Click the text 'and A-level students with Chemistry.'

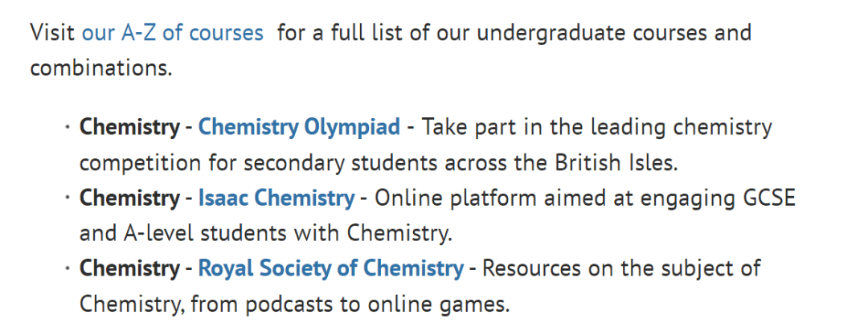[266, 234]
